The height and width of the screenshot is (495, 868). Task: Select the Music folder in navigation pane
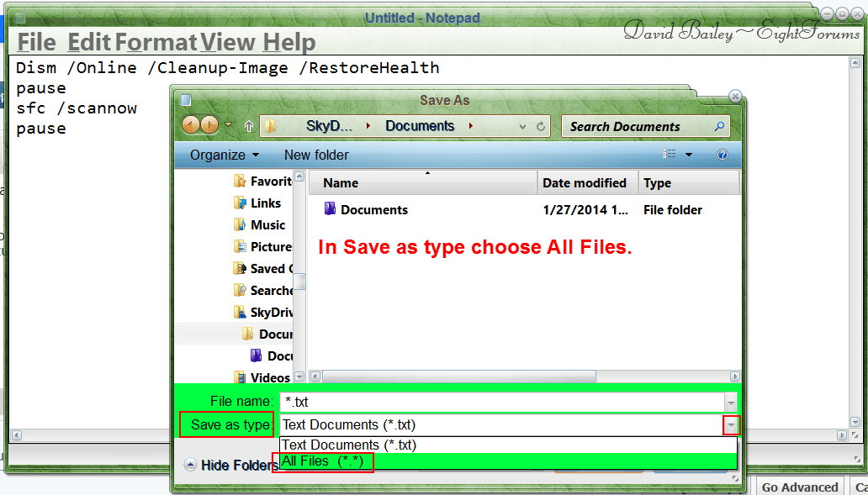tap(267, 225)
